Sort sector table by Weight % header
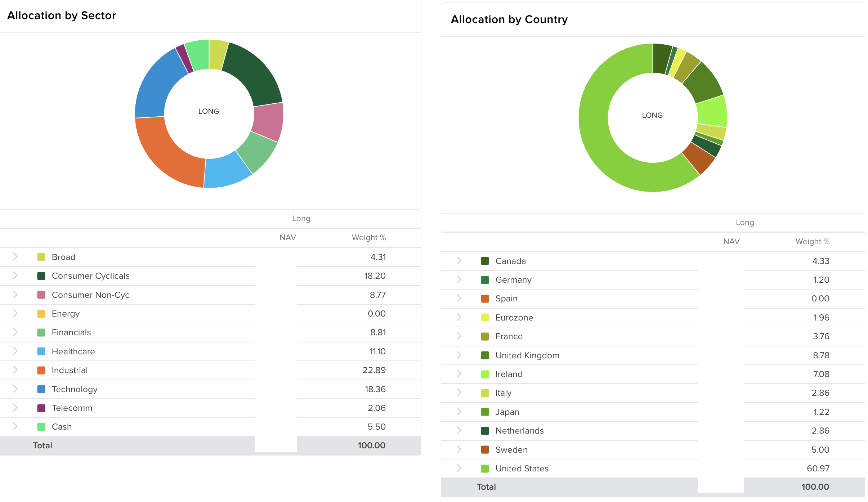The image size is (868, 502). 368,238
